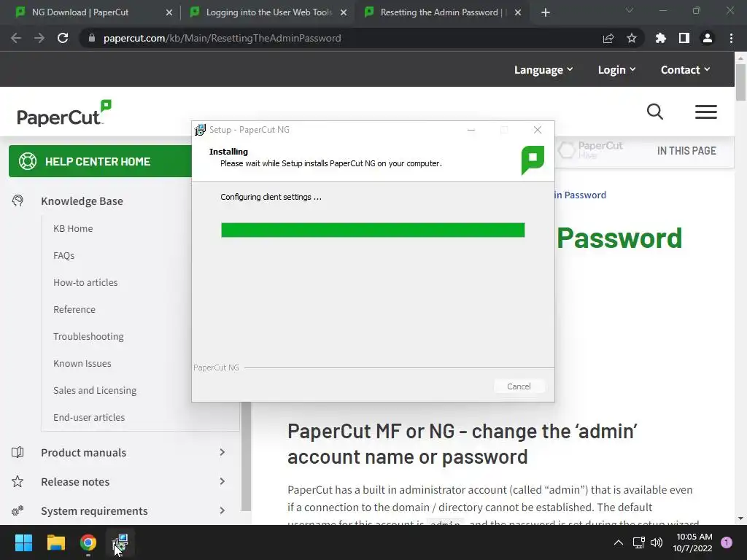
Task: Open a new browser tab
Action: point(546,12)
